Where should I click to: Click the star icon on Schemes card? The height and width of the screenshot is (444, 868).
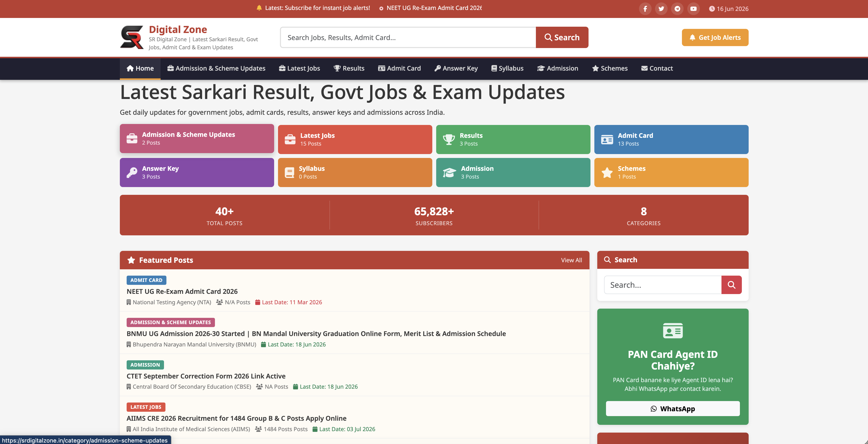click(607, 173)
